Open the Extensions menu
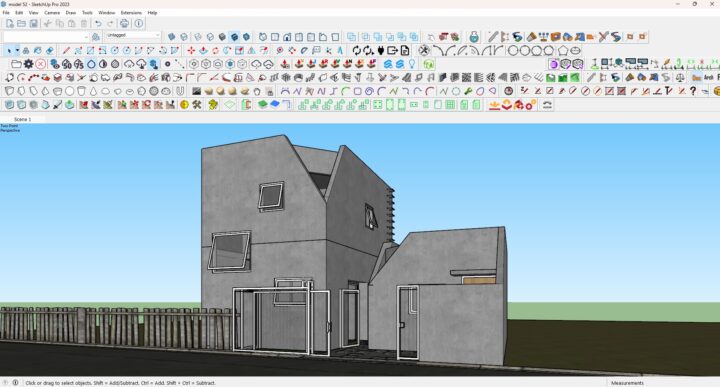 (x=131, y=13)
